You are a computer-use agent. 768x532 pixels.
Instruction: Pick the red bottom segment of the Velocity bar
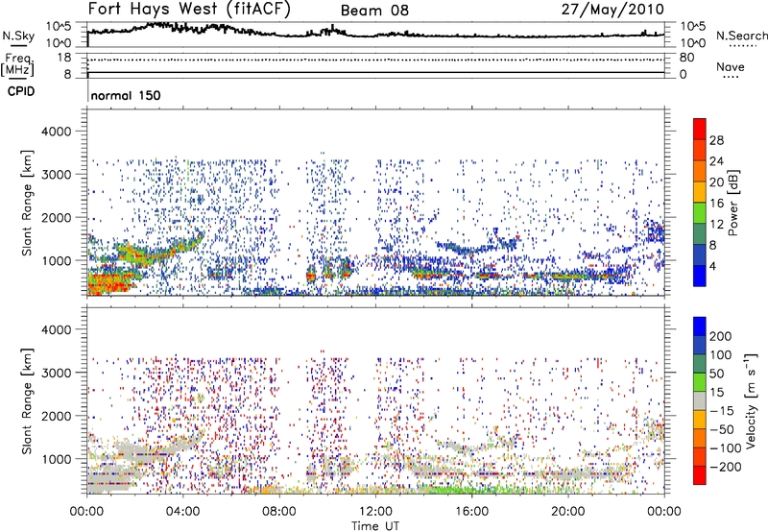click(700, 475)
